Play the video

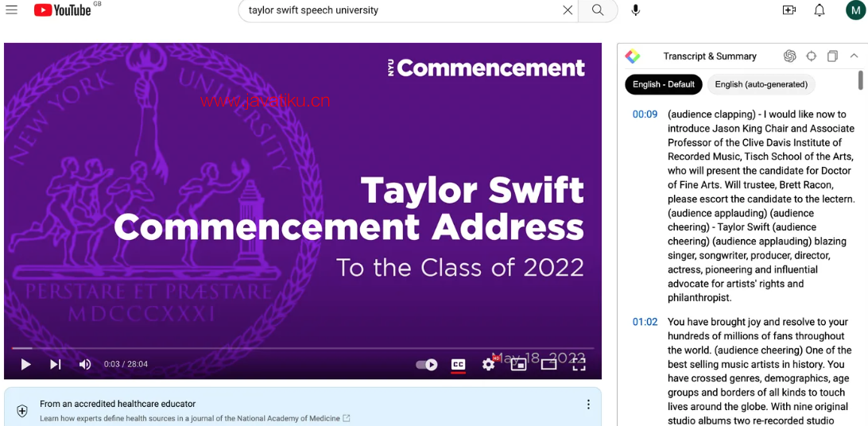tap(25, 364)
